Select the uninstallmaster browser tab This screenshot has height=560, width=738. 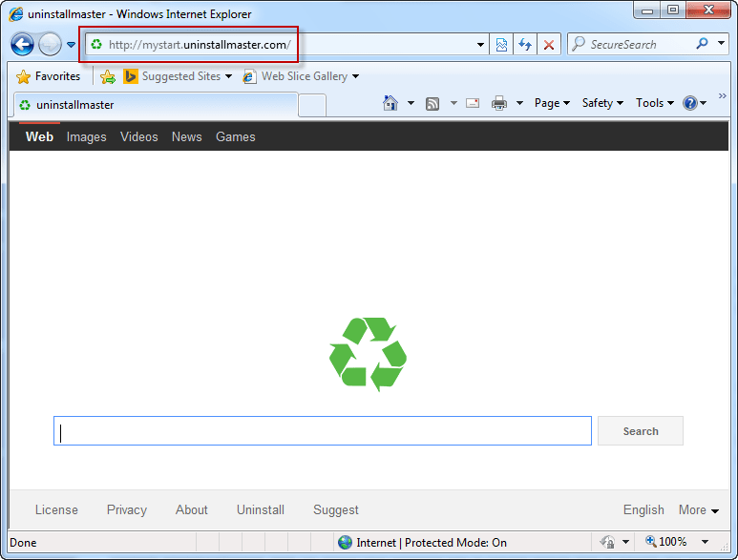(x=156, y=105)
